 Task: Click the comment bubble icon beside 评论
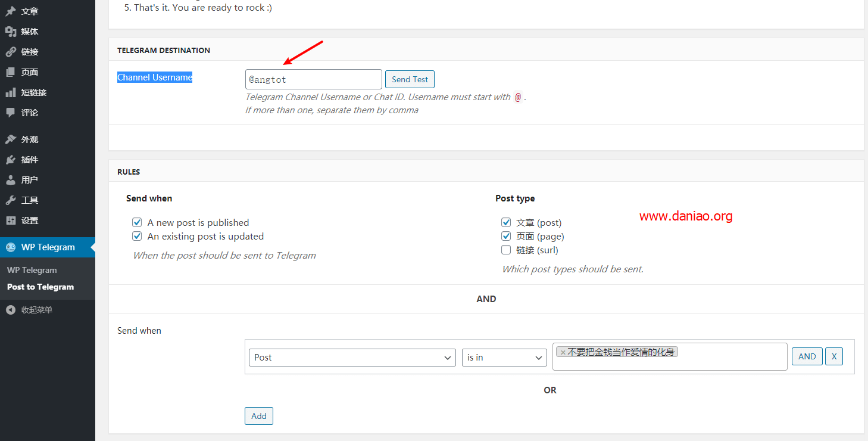11,113
